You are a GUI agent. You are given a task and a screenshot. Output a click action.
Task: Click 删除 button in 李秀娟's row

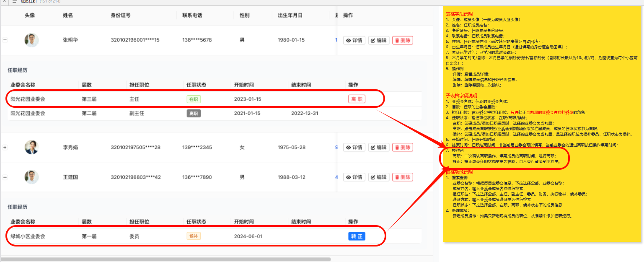tap(402, 147)
